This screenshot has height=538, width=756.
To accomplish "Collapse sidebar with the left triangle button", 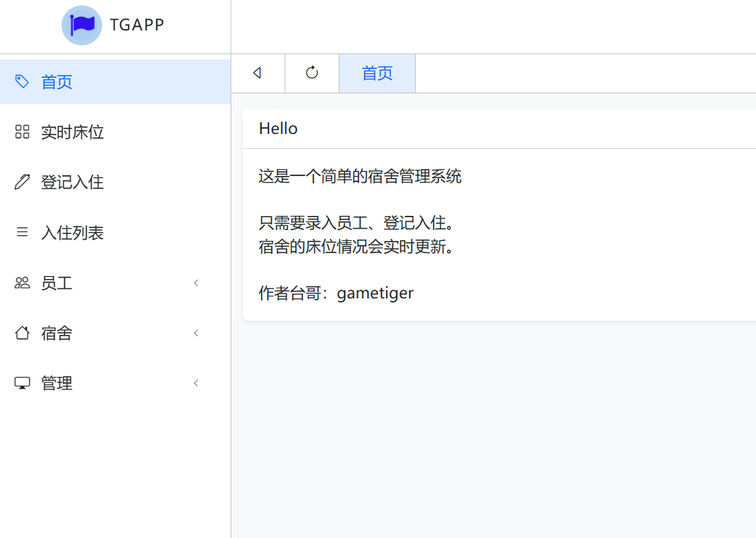I will pos(258,73).
